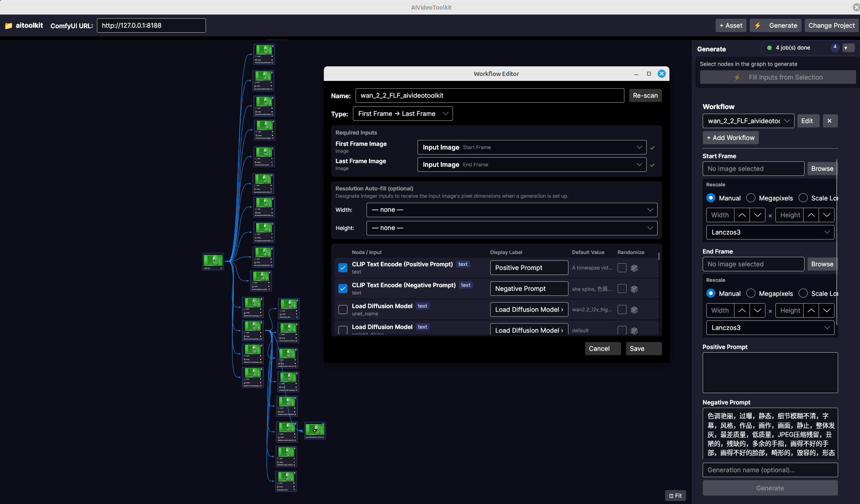The width and height of the screenshot is (860, 504).
Task: Click the dice icon for unet_name row
Action: (x=634, y=310)
